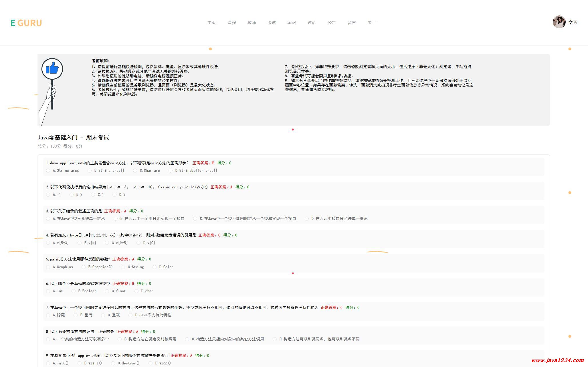Select C. x[k+5] for question 4

[107, 243]
